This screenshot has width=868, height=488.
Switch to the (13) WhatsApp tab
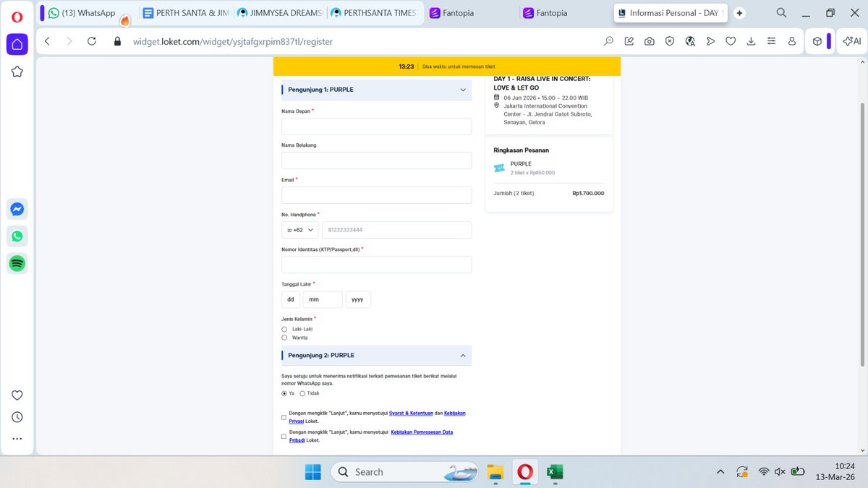click(x=87, y=13)
